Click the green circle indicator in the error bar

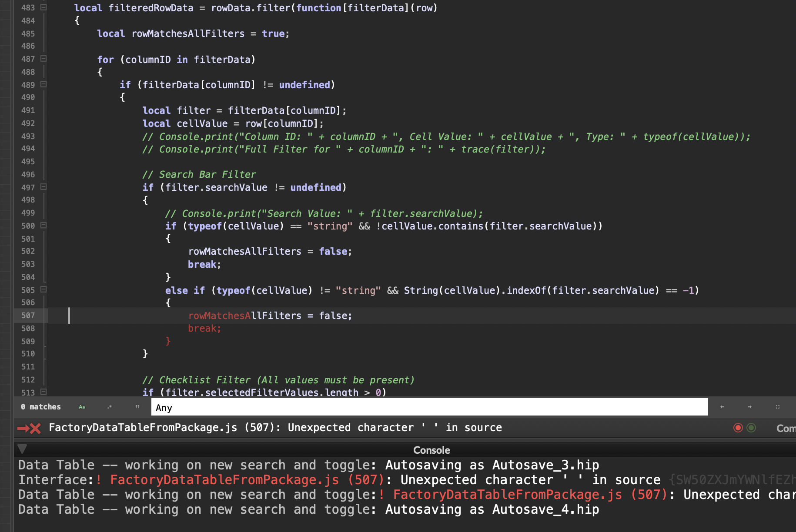click(751, 428)
